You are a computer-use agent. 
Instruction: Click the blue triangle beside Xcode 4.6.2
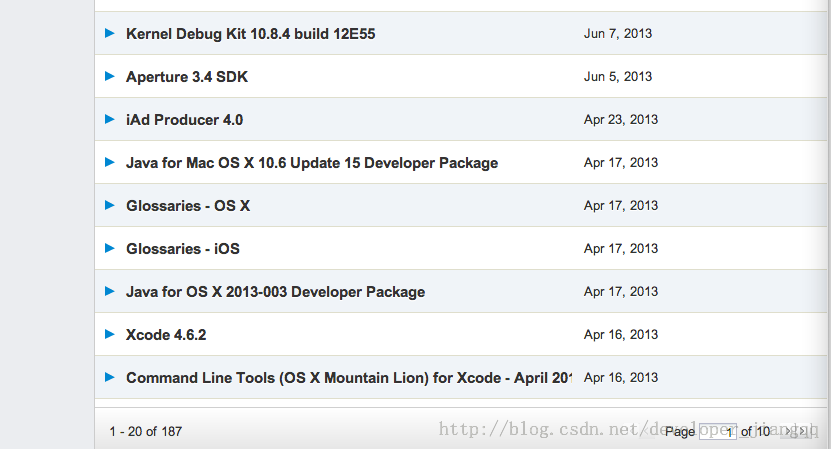[x=110, y=334]
